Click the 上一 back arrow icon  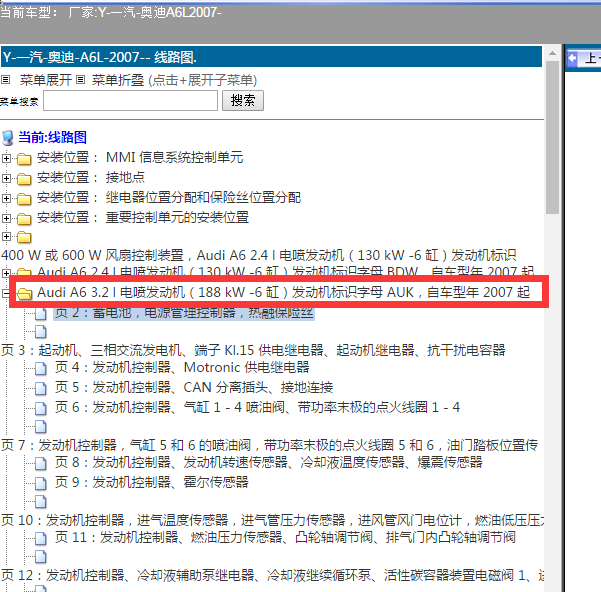click(573, 59)
